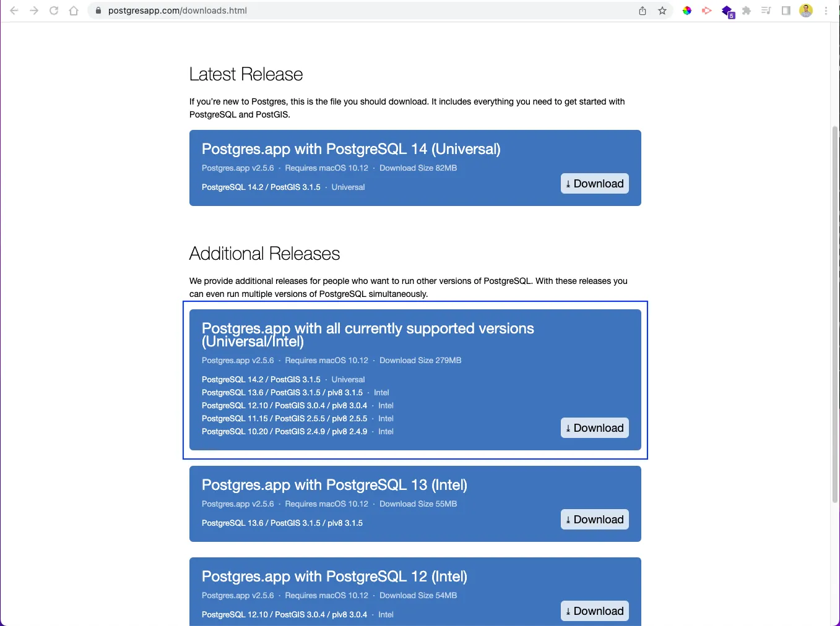This screenshot has height=626, width=840.
Task: Click 'Postgres.app with PostgreSQL 14 (Universal)' title
Action: (x=351, y=149)
